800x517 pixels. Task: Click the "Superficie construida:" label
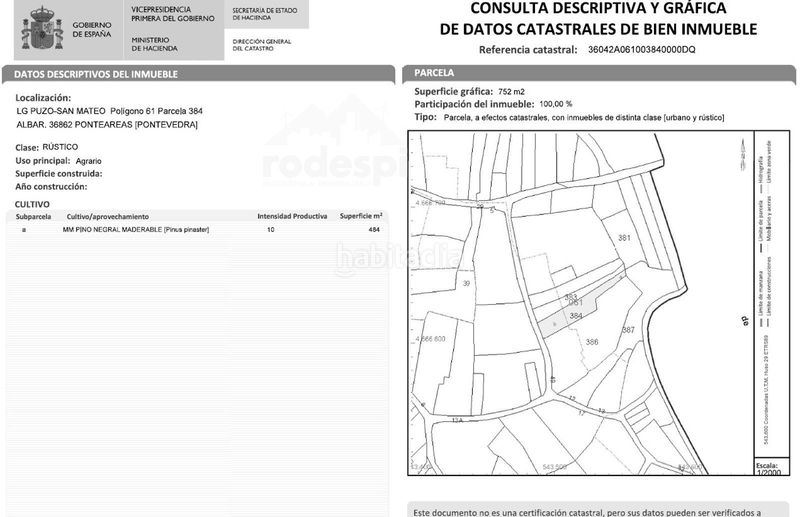tap(59, 174)
